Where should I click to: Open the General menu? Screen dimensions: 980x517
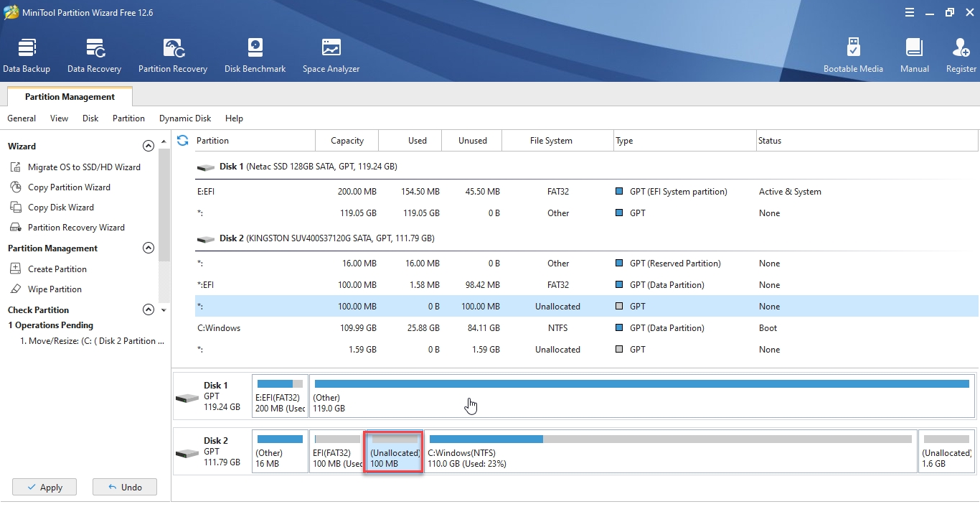22,118
